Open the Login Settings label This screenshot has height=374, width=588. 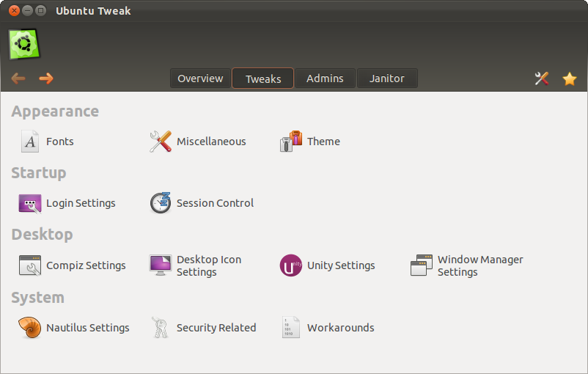[x=81, y=203]
